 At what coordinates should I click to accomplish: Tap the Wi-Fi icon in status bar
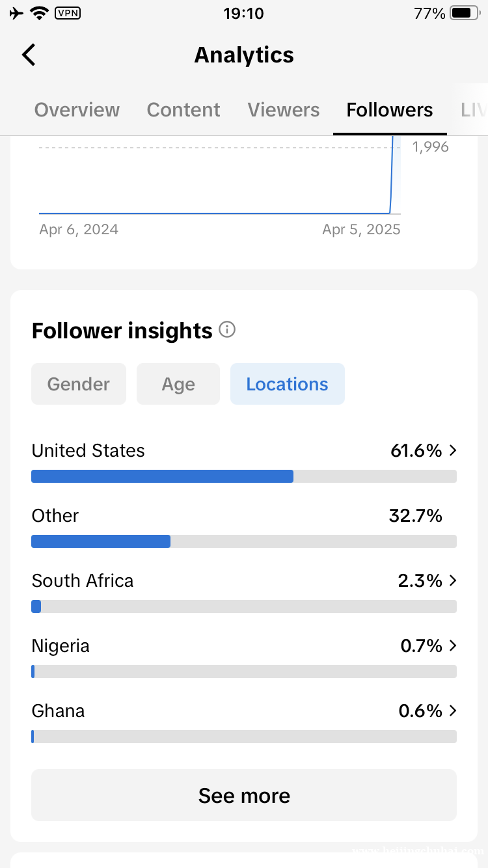point(40,13)
